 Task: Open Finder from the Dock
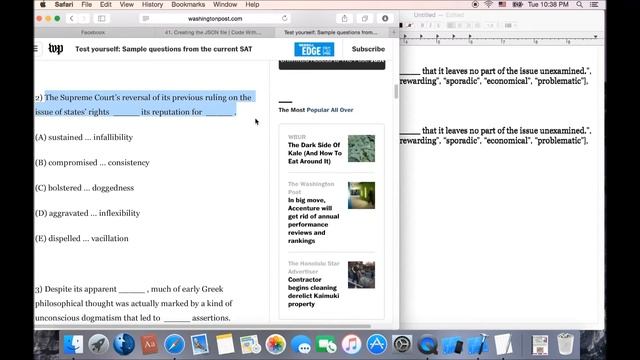(73, 344)
